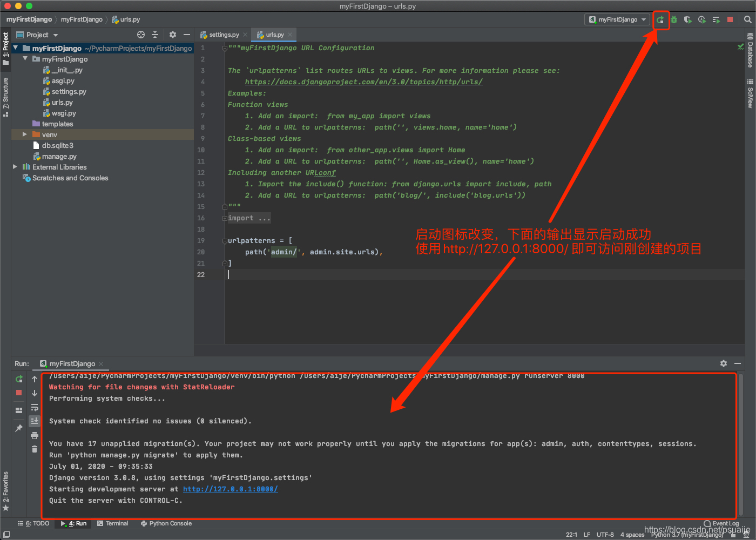Image resolution: width=756 pixels, height=540 pixels.
Task: Close the urls.py editor tab
Action: click(x=290, y=35)
